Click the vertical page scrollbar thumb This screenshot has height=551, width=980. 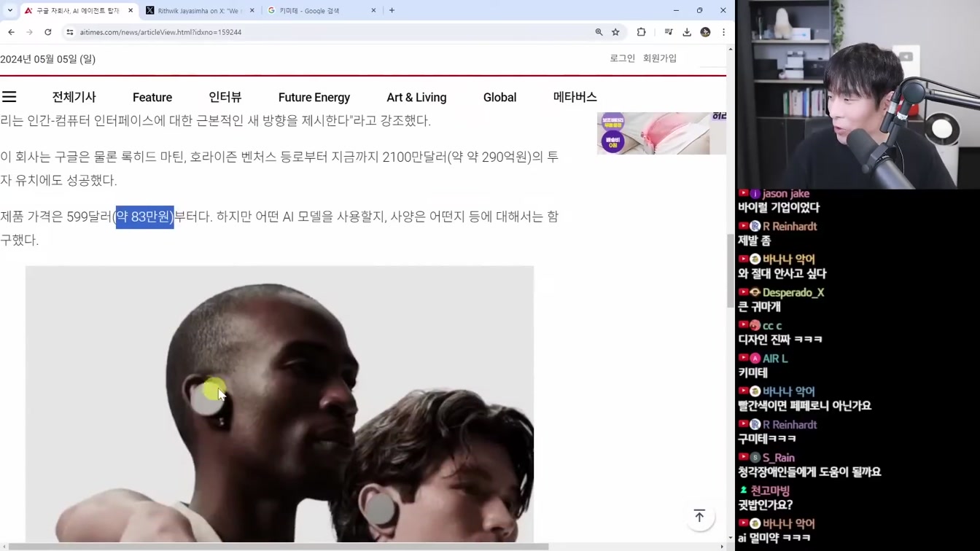coord(730,270)
